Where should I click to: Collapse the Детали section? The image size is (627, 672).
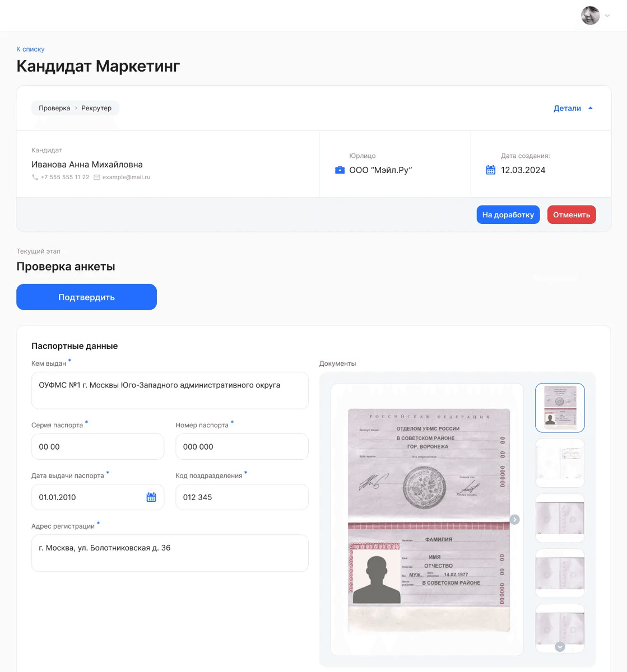[x=573, y=108]
